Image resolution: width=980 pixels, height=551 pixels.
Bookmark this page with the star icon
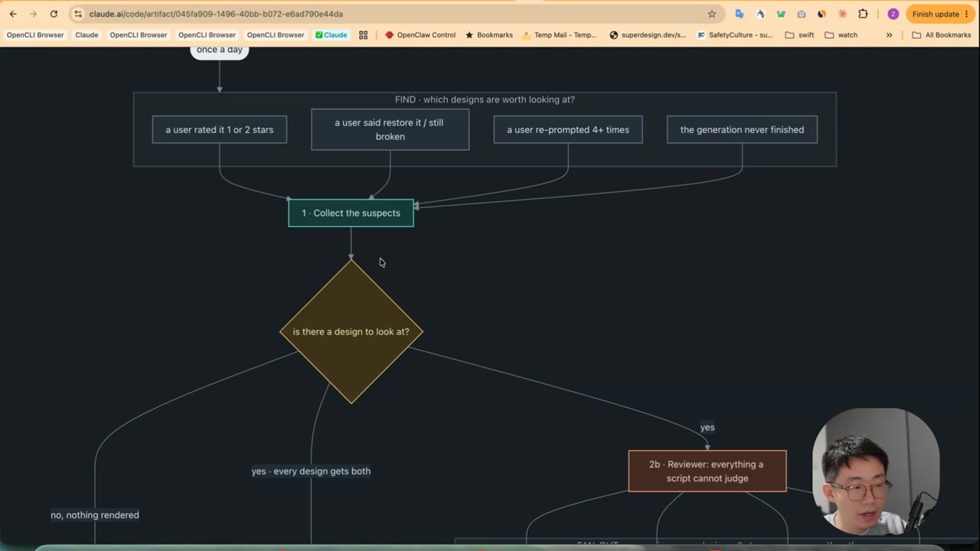click(712, 14)
